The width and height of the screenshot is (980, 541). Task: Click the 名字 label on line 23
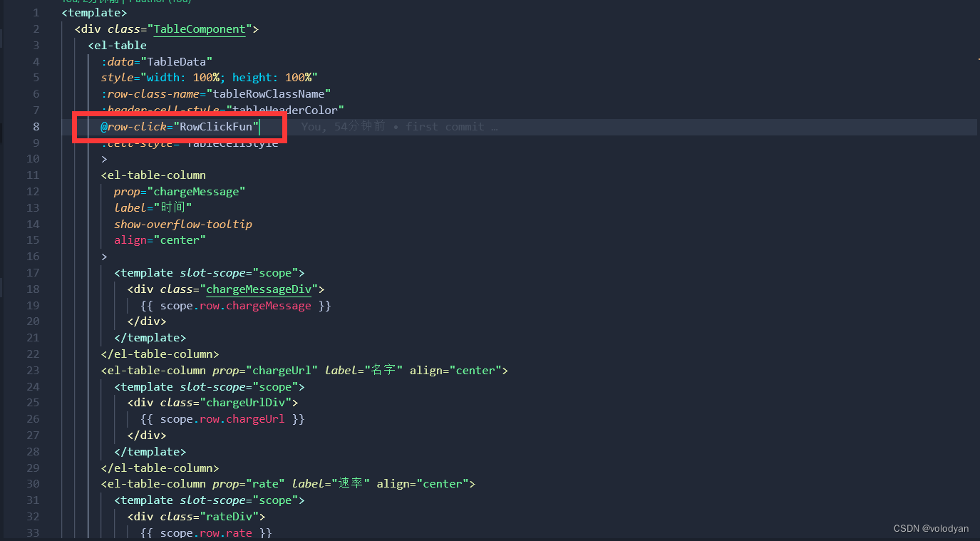click(383, 370)
